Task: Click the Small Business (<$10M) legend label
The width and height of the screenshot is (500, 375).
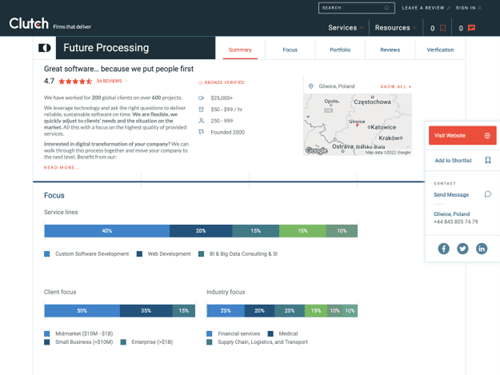Action: [x=84, y=342]
